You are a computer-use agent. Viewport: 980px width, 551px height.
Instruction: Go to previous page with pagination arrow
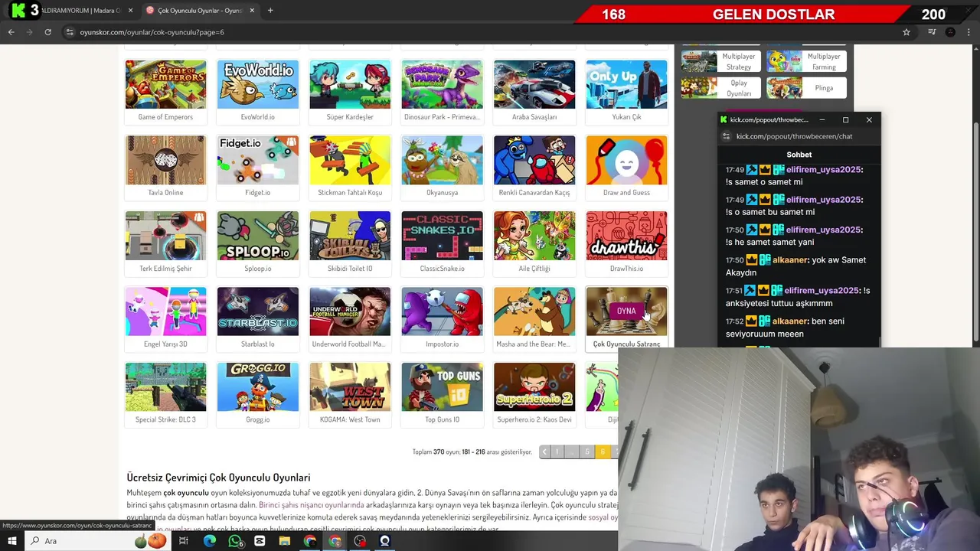[544, 452]
